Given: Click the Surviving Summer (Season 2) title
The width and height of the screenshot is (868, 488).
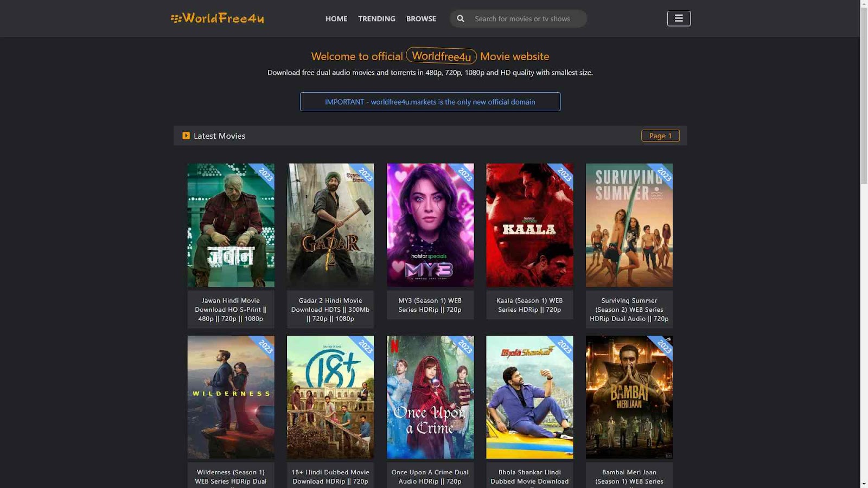Looking at the screenshot, I should tap(629, 310).
